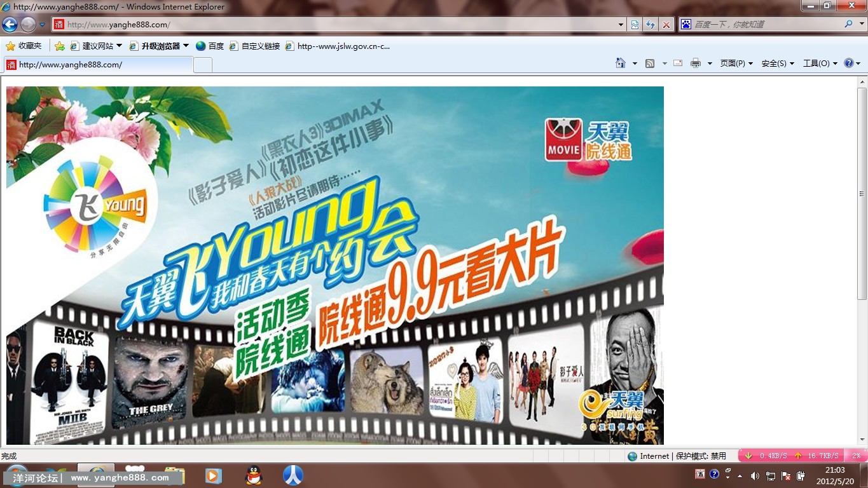Click the 0.4KB/S download speed indicator
The height and width of the screenshot is (488, 868).
pyautogui.click(x=766, y=456)
